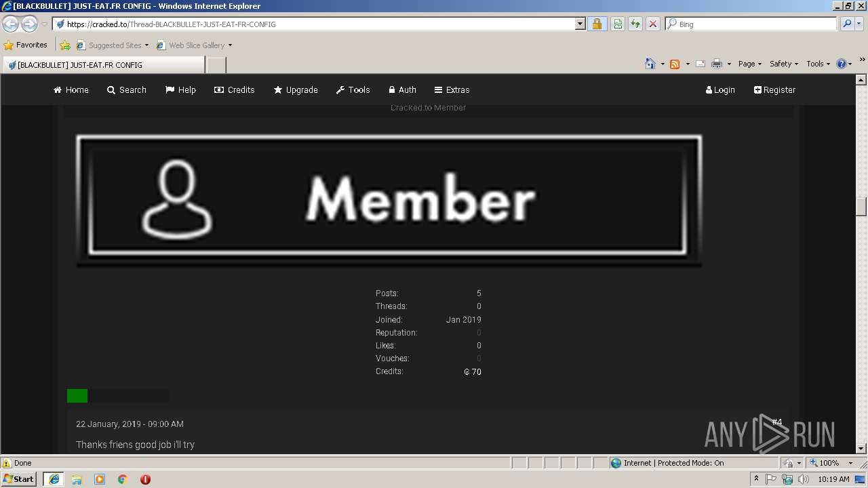Image resolution: width=868 pixels, height=488 pixels.
Task: Add page to Favorites bar icon
Action: coord(65,45)
